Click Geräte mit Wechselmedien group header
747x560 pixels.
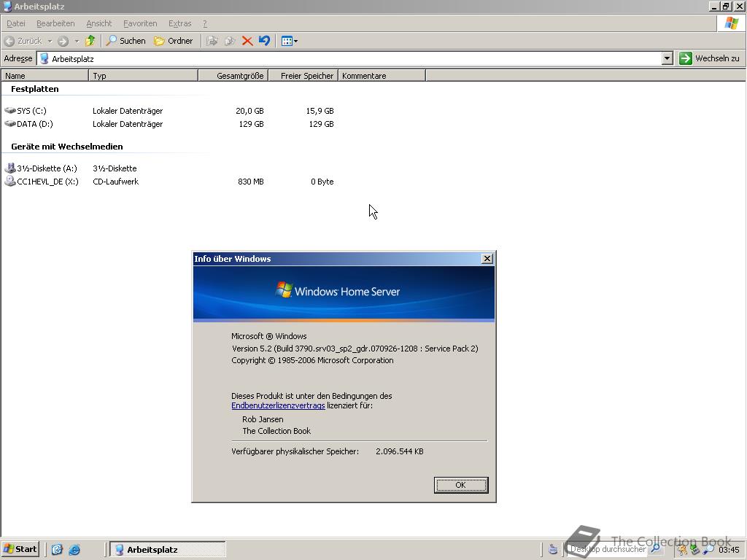[x=66, y=147]
